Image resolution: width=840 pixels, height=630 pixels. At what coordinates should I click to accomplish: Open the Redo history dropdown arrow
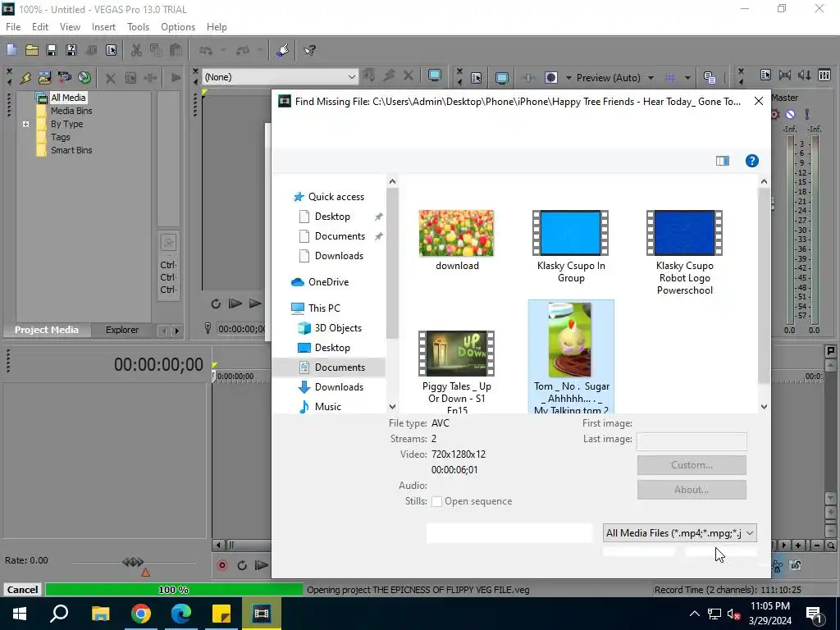[260, 50]
